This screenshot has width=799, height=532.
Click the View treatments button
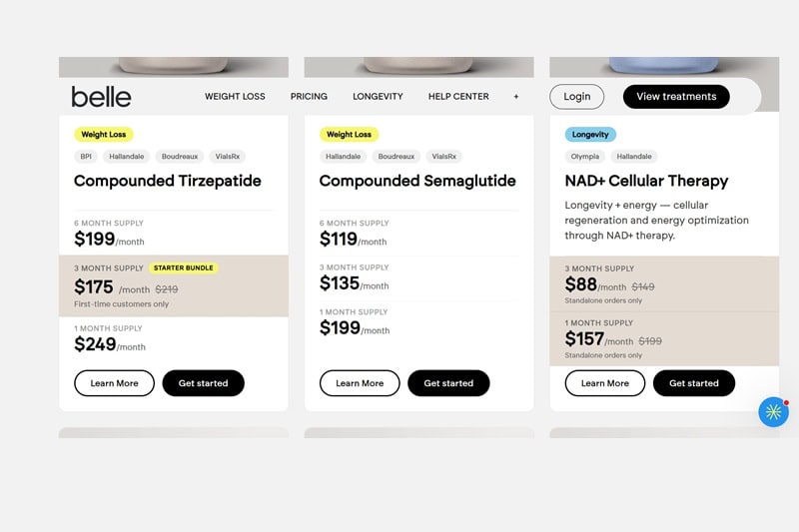click(676, 96)
